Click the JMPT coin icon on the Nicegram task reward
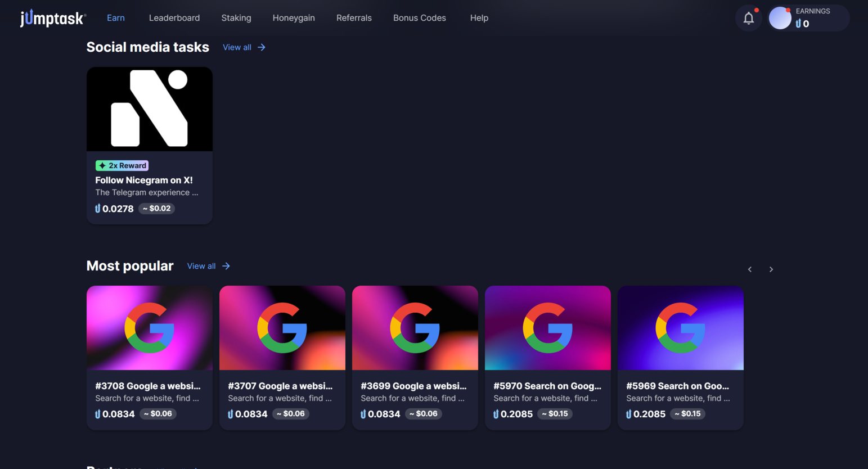This screenshot has width=868, height=469. point(97,209)
